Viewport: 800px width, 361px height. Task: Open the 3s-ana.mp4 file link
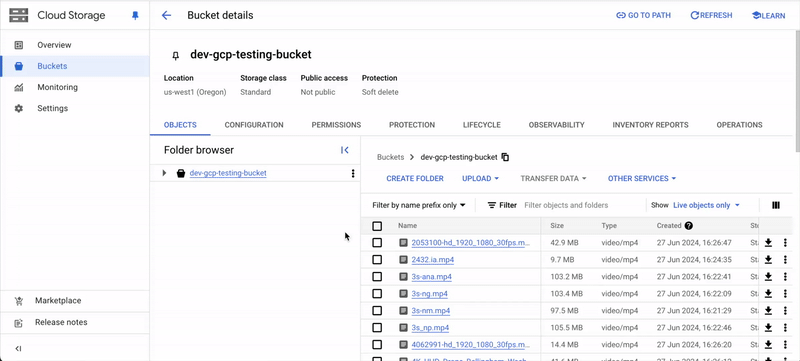coord(432,277)
